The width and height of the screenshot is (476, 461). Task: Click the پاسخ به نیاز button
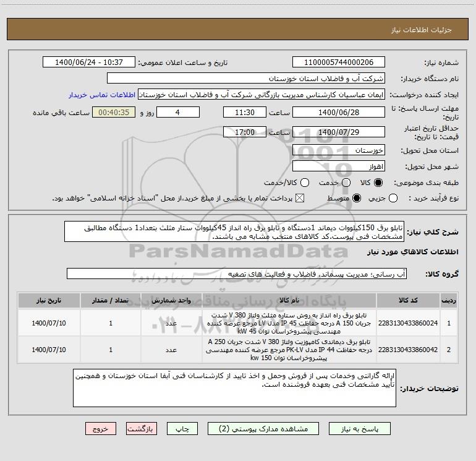pyautogui.click(x=360, y=428)
